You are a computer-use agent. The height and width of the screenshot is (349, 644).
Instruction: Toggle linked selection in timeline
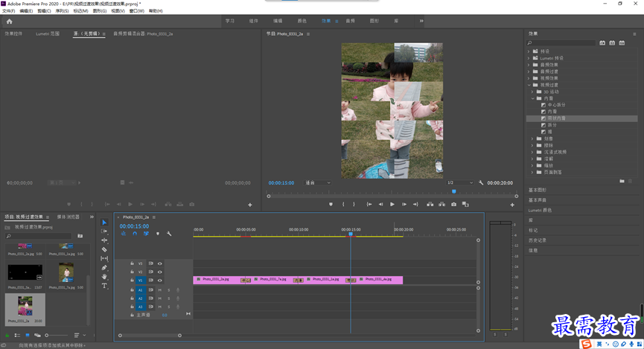[x=146, y=234]
